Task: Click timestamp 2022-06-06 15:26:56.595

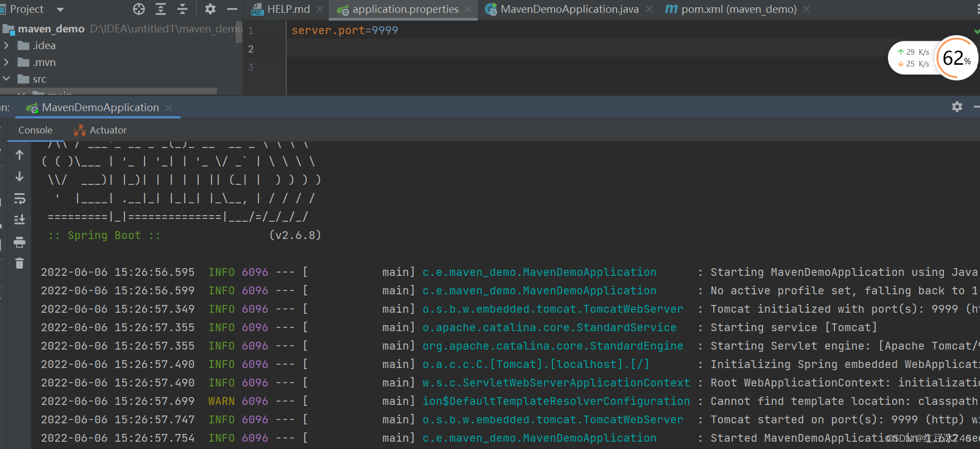Action: pos(118,272)
